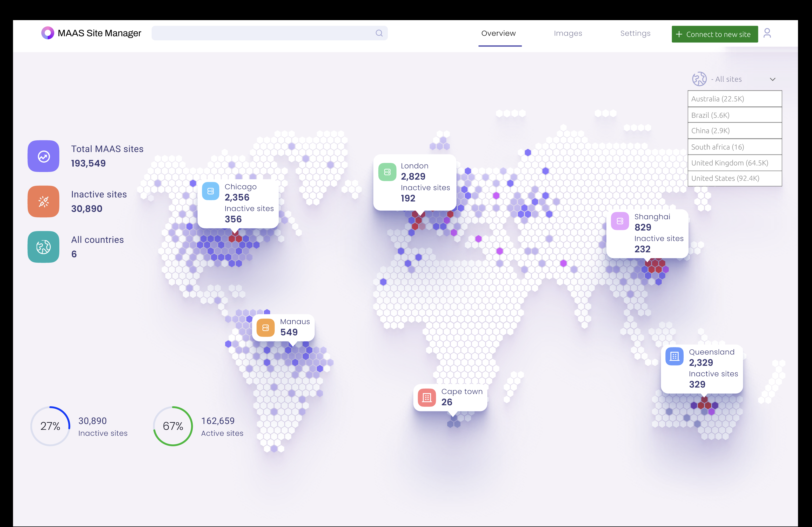Pick United States (92.4K) option

click(735, 178)
